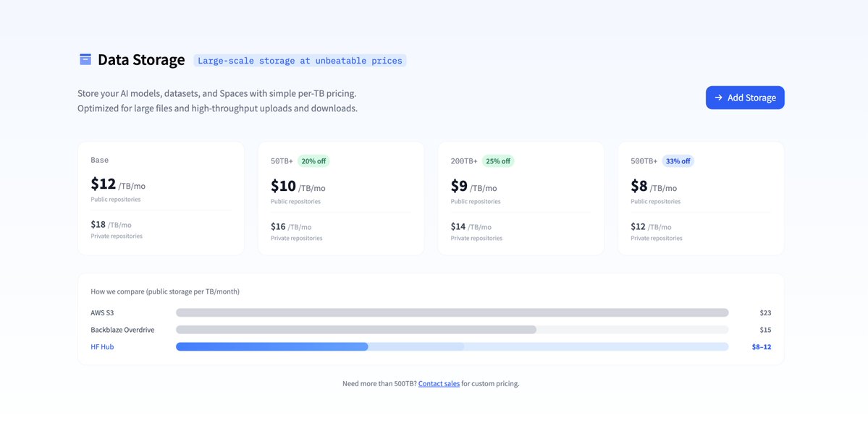Image resolution: width=868 pixels, height=431 pixels.
Task: Click the HF Hub blue comparison bar
Action: [271, 347]
